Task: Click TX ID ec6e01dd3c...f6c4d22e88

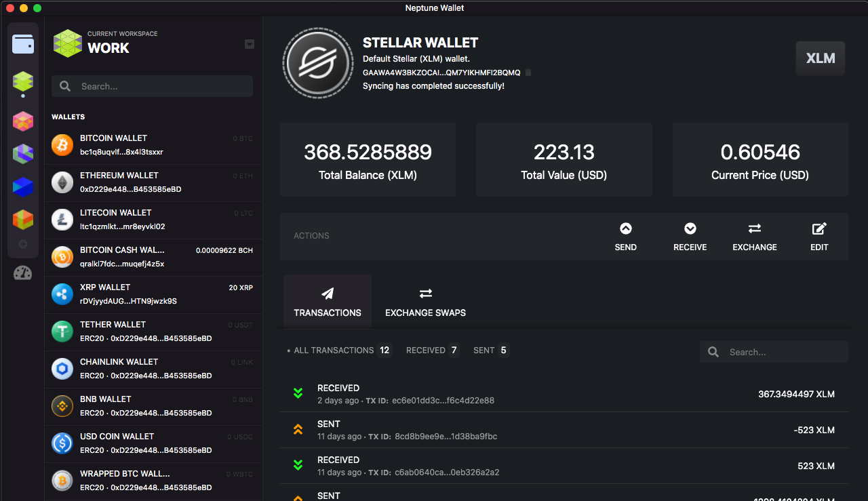Action: tap(443, 401)
